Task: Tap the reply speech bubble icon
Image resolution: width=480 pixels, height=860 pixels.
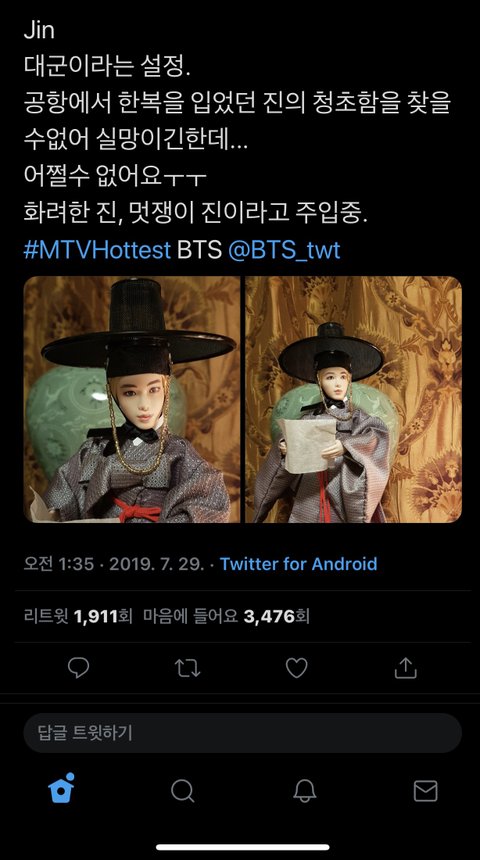Action: point(78,668)
